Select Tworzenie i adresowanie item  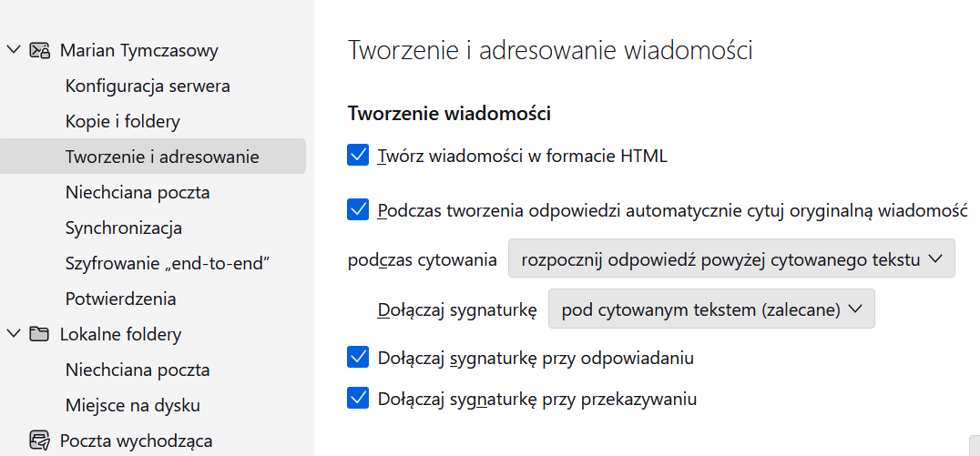(162, 157)
